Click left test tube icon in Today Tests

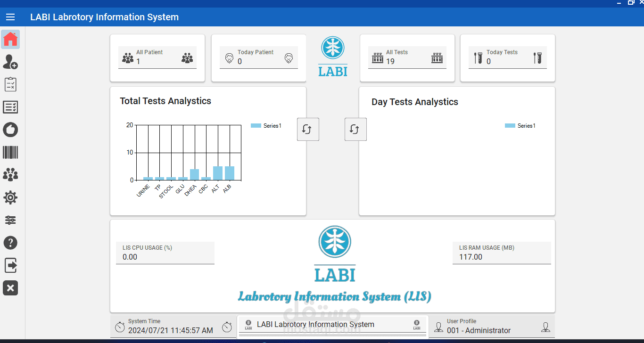(478, 58)
